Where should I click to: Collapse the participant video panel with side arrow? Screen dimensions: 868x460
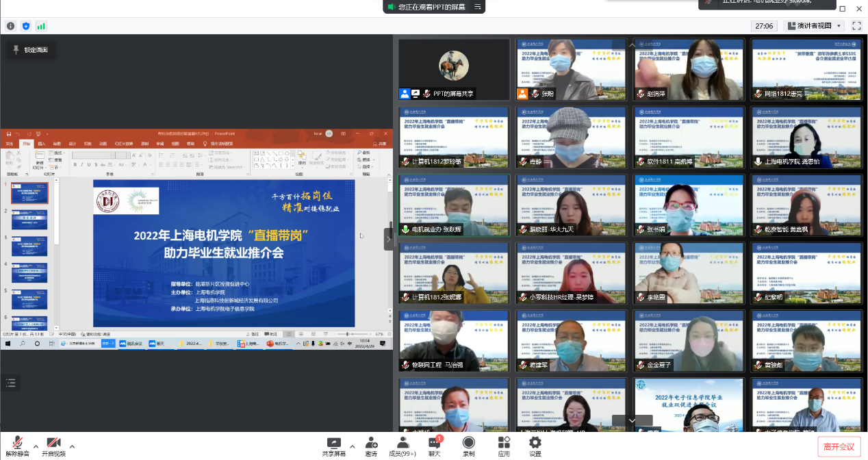click(x=389, y=239)
